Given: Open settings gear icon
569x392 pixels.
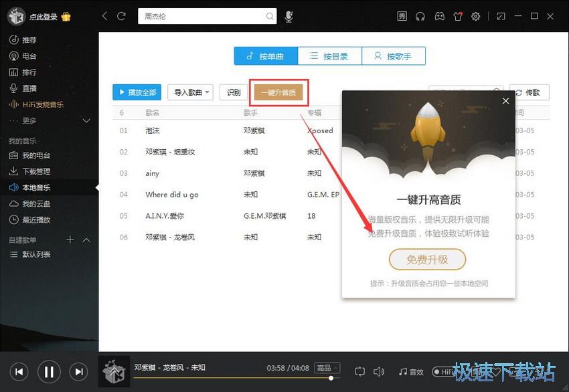Looking at the screenshot, I should coord(475,16).
